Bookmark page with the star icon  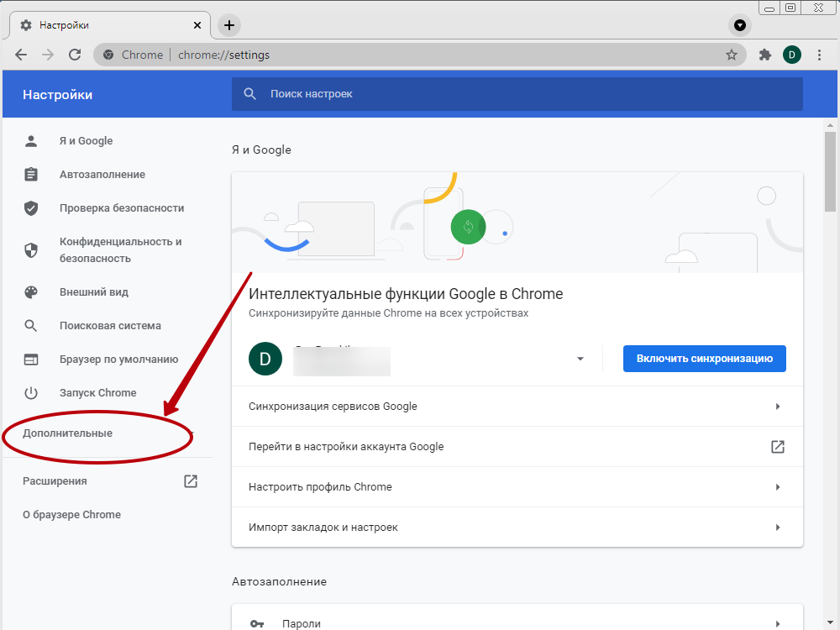pyautogui.click(x=732, y=55)
